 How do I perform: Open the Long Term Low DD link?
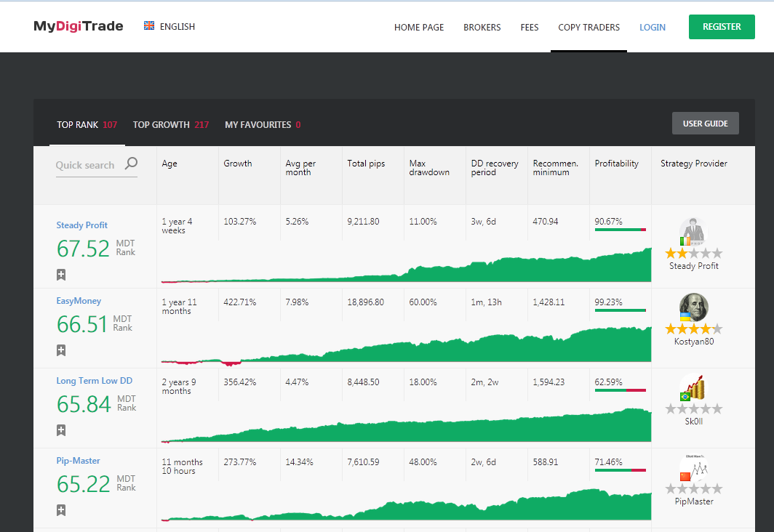[x=95, y=381]
